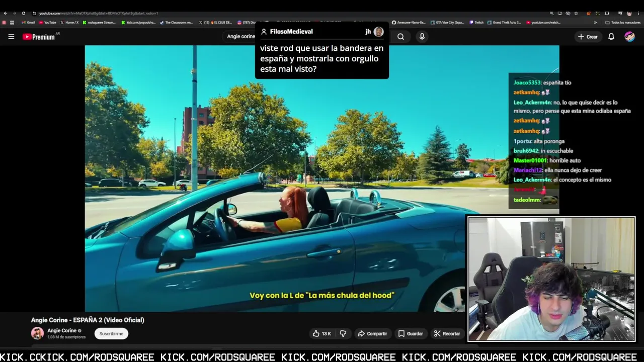Open the browser extensions puzzle icon
The width and height of the screenshot is (644, 362).
[607, 13]
